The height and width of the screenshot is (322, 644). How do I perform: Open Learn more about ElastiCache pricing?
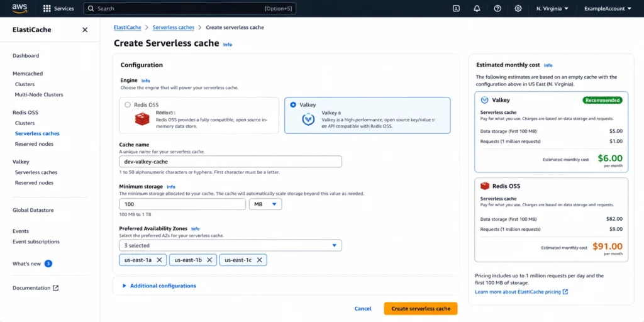click(x=521, y=292)
